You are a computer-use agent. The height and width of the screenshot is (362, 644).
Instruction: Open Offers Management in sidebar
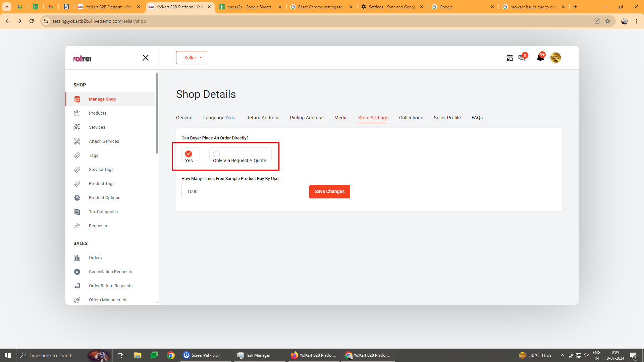(x=108, y=300)
